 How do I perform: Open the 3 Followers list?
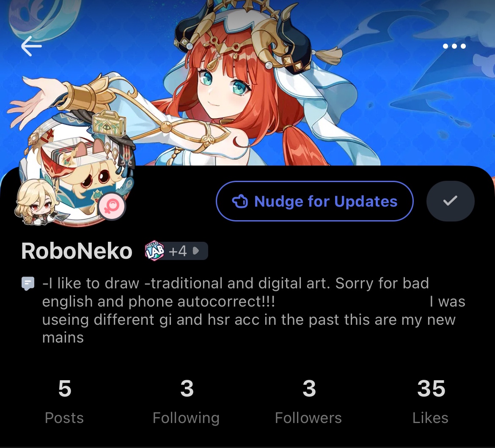308,402
